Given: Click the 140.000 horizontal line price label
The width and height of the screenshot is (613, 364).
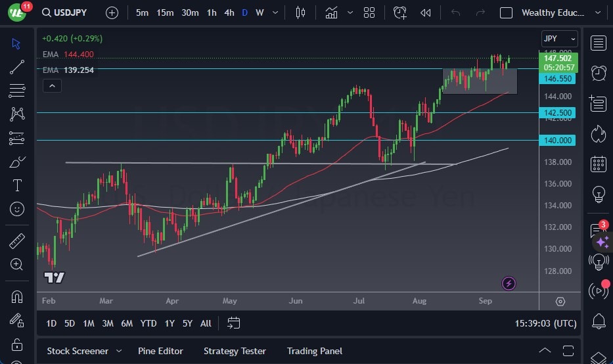Looking at the screenshot, I should [x=558, y=140].
